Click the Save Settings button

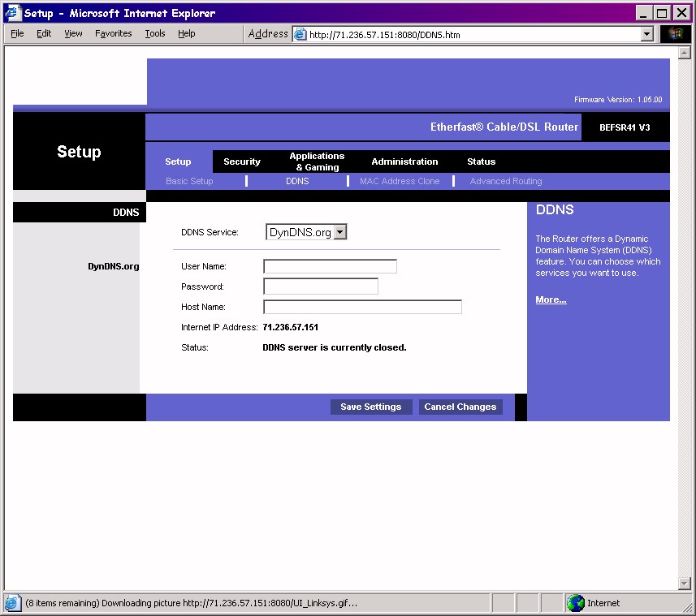(x=371, y=407)
